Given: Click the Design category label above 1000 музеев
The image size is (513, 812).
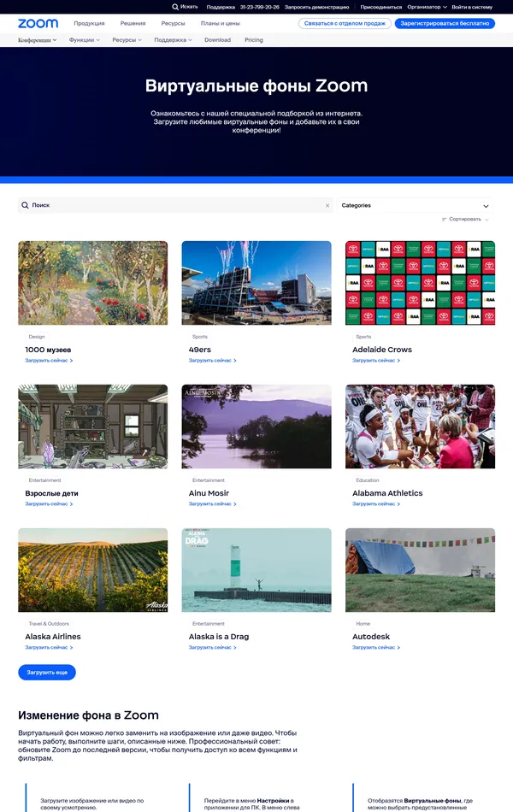Looking at the screenshot, I should tap(37, 337).
